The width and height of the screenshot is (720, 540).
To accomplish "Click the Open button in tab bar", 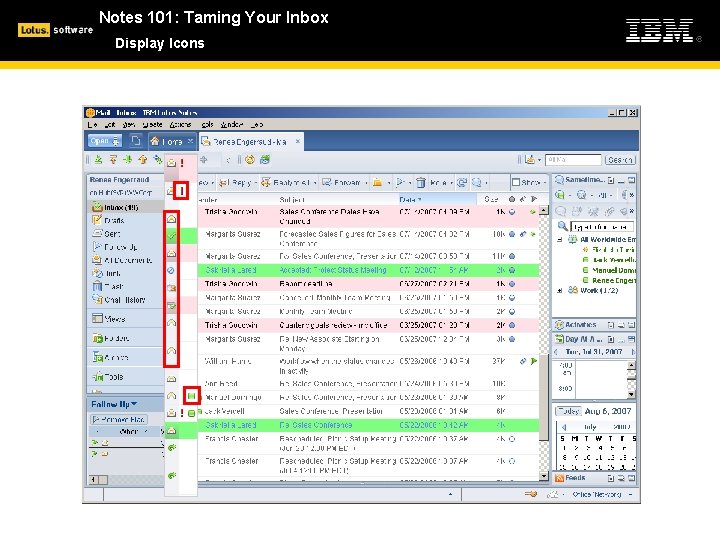I will click(104, 141).
